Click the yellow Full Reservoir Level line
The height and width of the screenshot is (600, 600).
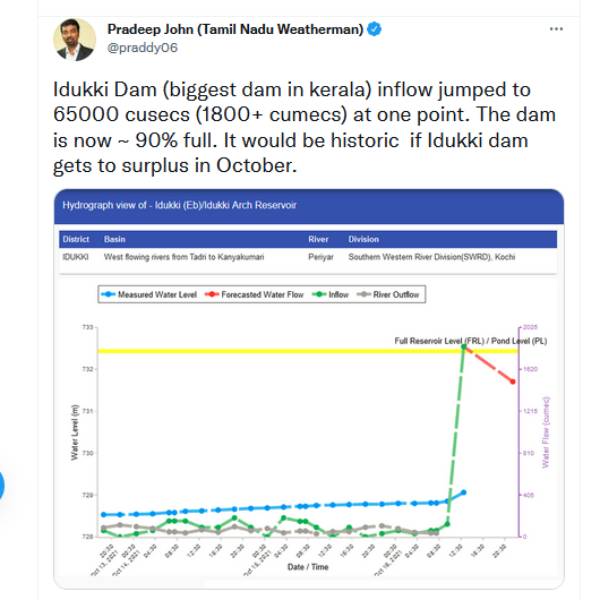pos(250,351)
